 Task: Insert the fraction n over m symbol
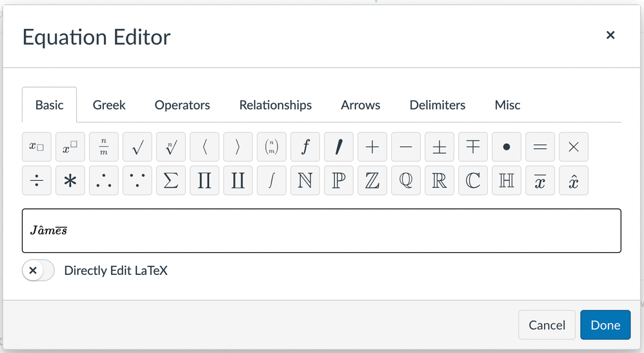[x=103, y=147]
